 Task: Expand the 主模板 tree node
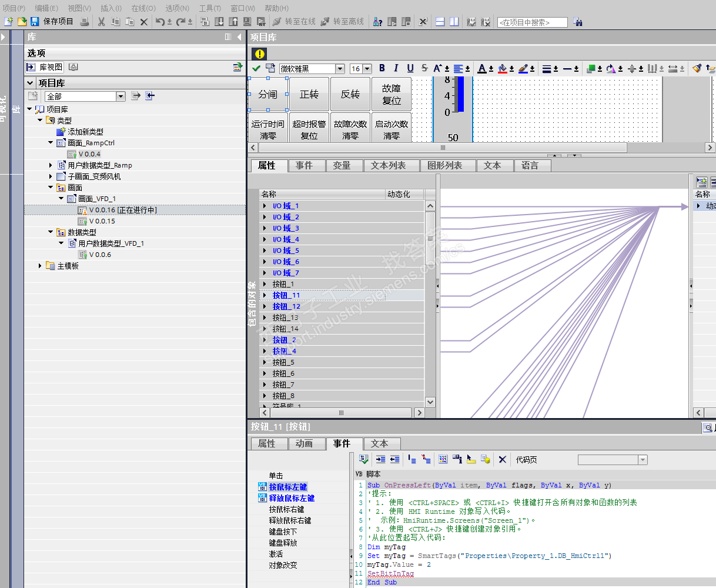pos(40,266)
